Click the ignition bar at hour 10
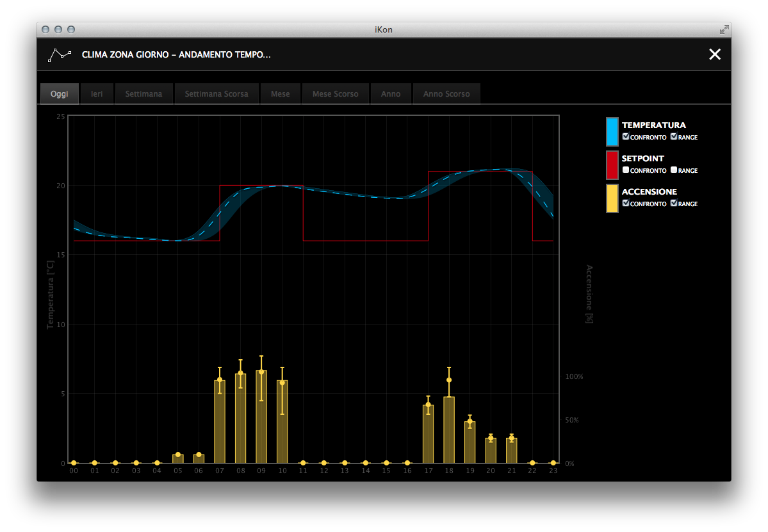The height and width of the screenshot is (532, 768). pyautogui.click(x=282, y=422)
